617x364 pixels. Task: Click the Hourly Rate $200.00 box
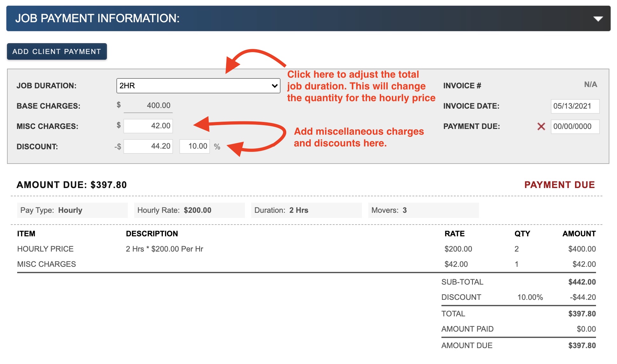point(189,210)
